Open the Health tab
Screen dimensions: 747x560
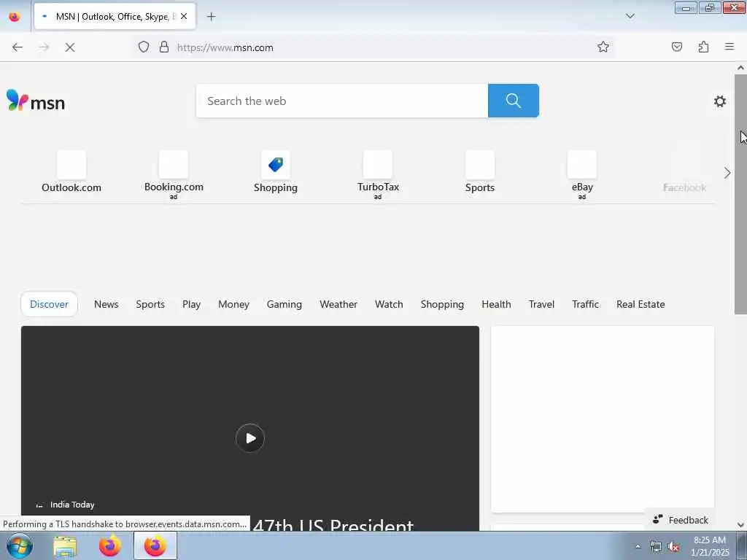[496, 304]
